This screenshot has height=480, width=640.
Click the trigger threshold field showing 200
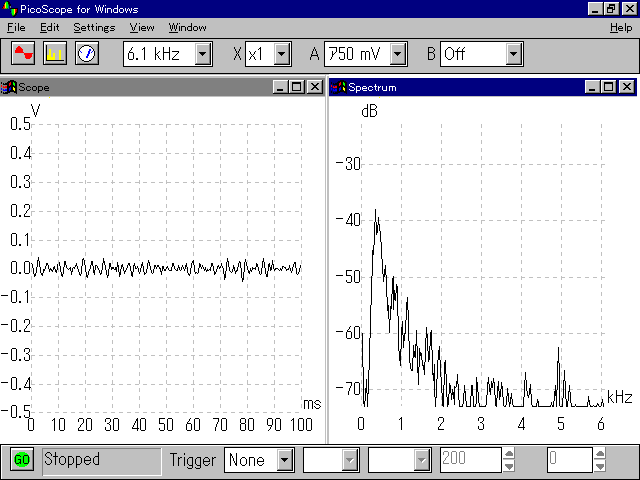[471, 460]
